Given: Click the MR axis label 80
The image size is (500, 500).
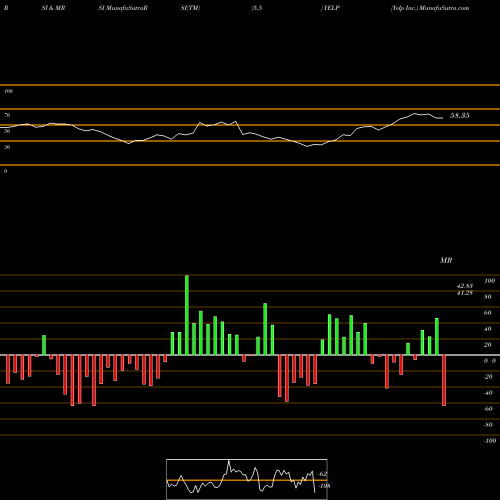Looking at the screenshot, I should click(488, 297).
